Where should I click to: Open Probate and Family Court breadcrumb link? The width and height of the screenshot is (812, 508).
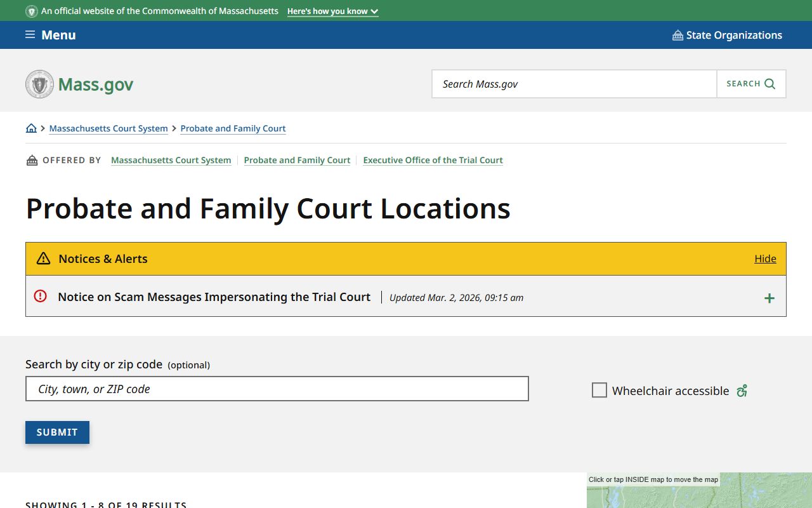(x=233, y=128)
